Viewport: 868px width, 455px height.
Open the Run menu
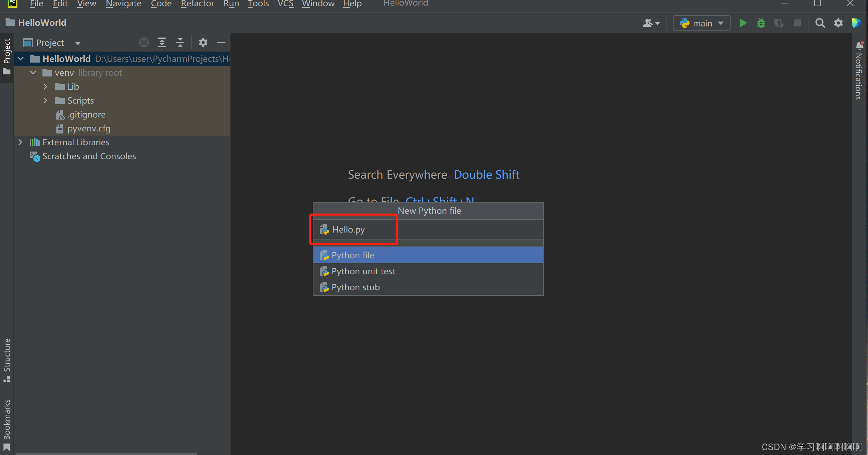[x=231, y=4]
